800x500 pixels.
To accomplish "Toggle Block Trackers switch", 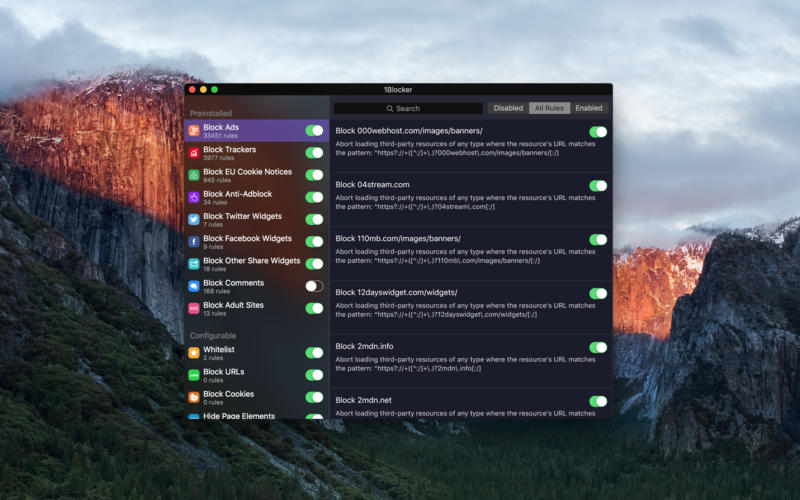I will point(314,153).
